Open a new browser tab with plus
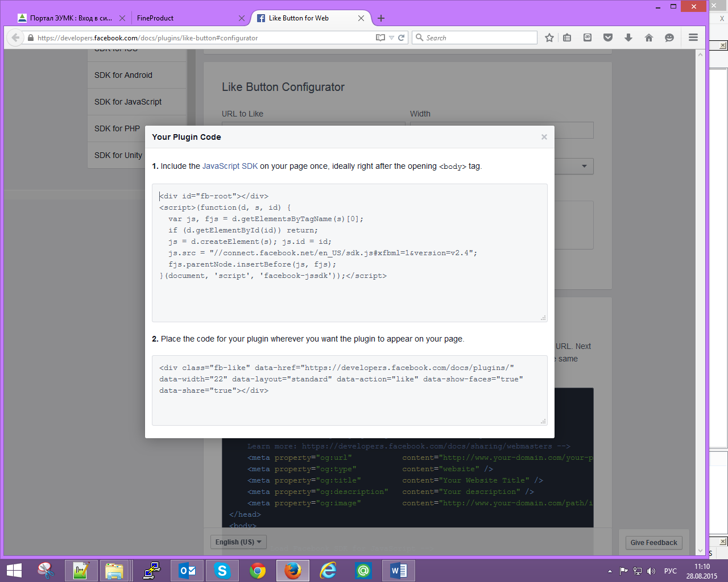Screen dimensions: 728x582 [x=381, y=18]
